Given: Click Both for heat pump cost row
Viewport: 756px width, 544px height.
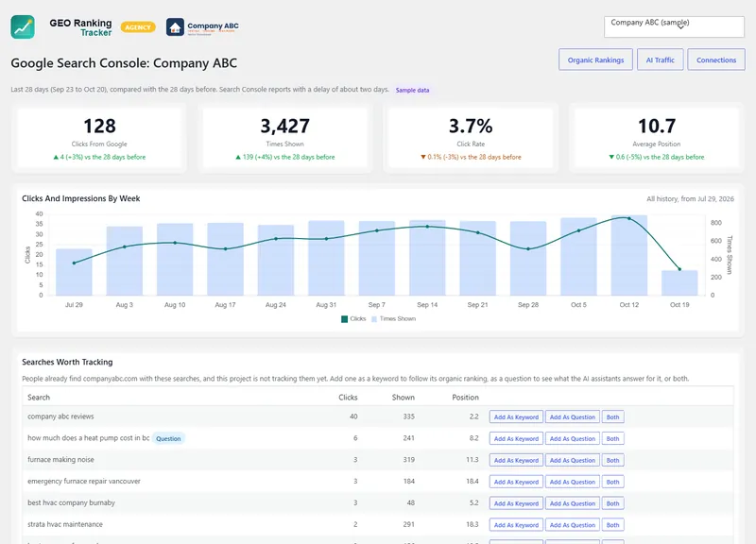Looking at the screenshot, I should [612, 438].
